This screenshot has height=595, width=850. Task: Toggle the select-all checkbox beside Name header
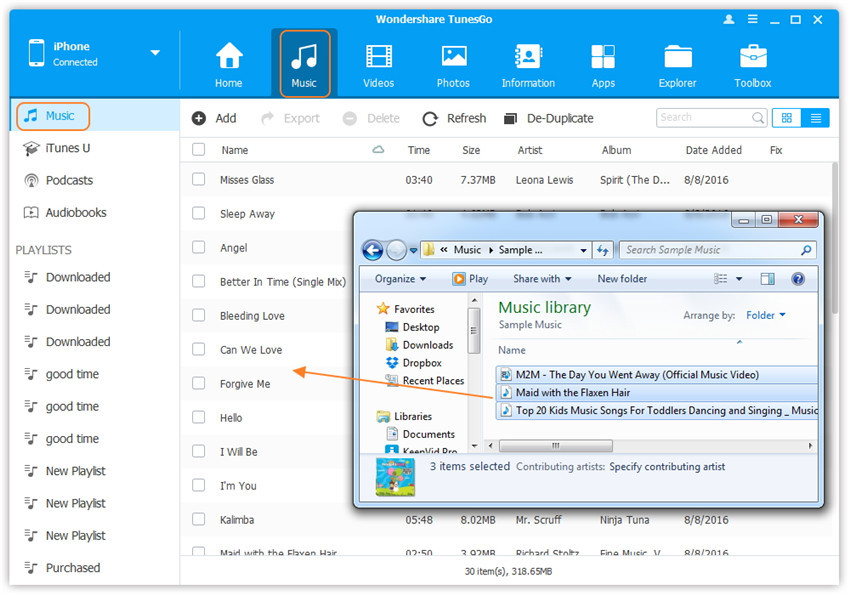pyautogui.click(x=199, y=150)
